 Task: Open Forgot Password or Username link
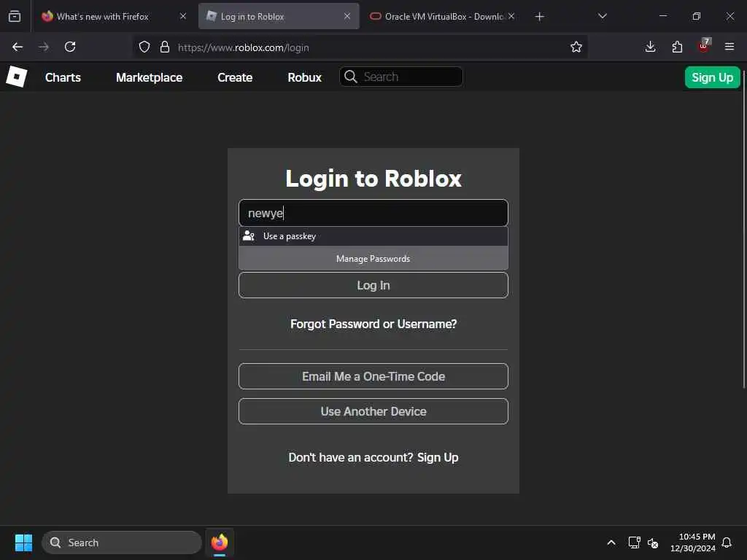click(373, 324)
